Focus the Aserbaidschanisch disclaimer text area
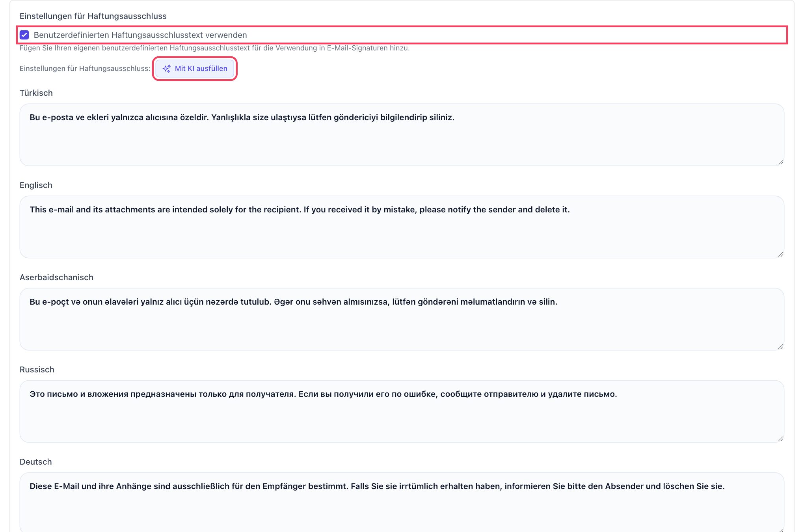 tap(402, 319)
